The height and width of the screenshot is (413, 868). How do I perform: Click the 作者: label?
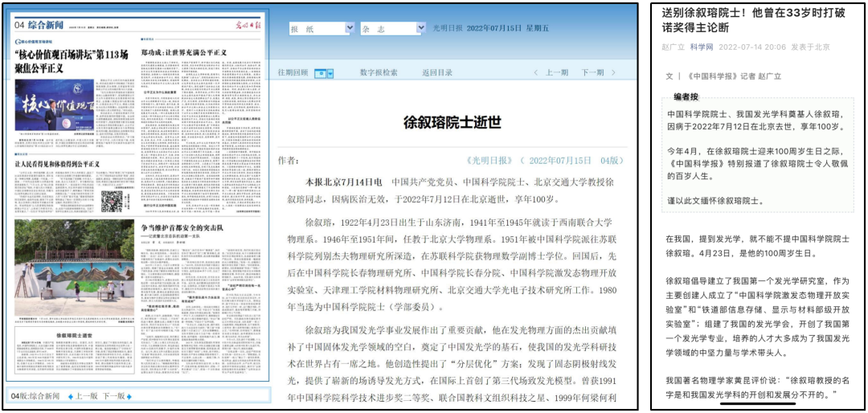pos(288,161)
